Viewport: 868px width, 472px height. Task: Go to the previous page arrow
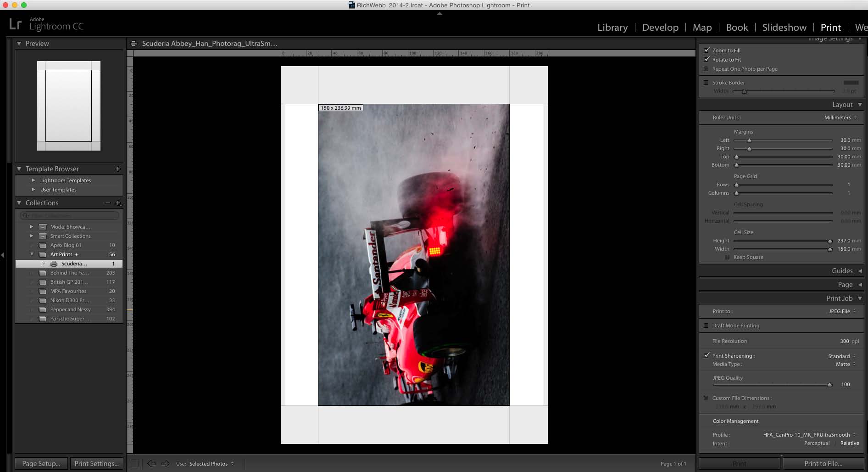click(x=151, y=464)
